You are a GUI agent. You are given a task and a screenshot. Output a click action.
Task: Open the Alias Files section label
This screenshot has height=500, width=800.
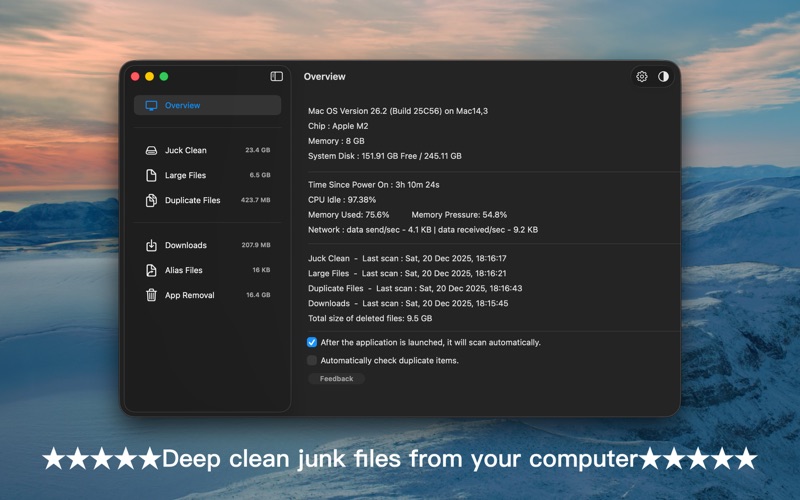click(x=184, y=270)
